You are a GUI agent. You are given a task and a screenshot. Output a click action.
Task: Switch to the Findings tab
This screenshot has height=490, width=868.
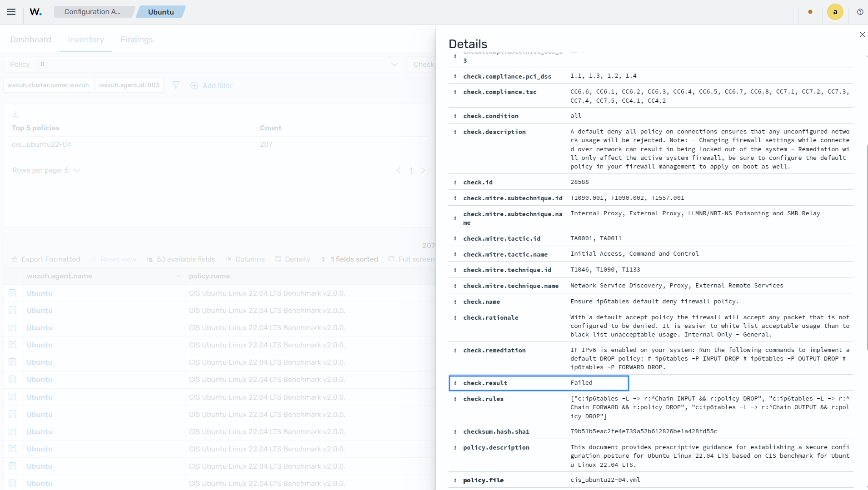(137, 40)
